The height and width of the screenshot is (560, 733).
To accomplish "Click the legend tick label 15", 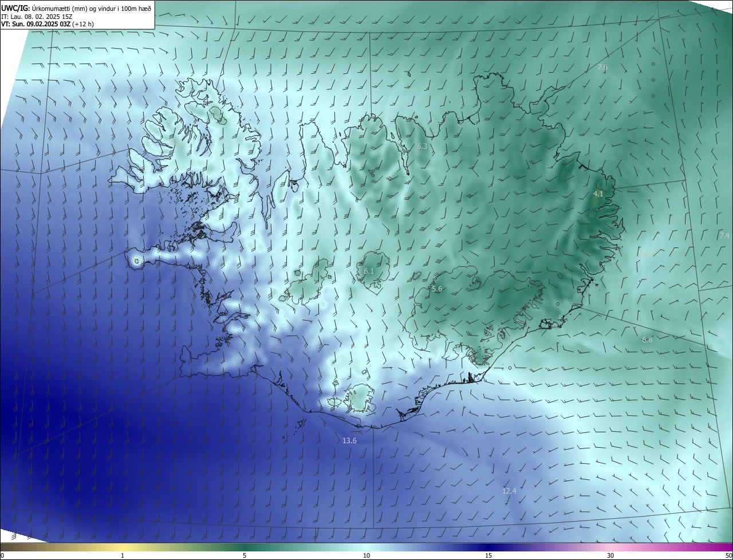I will pyautogui.click(x=488, y=556).
